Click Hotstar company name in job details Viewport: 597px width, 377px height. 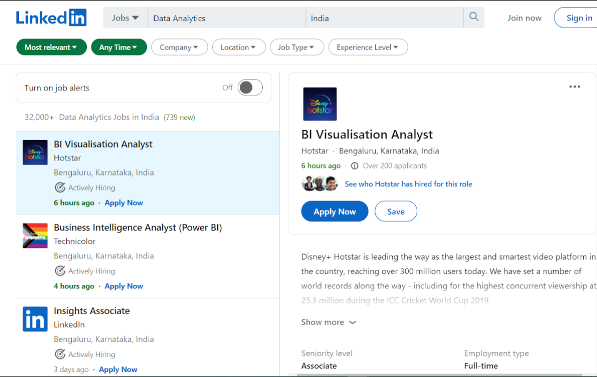click(x=314, y=151)
